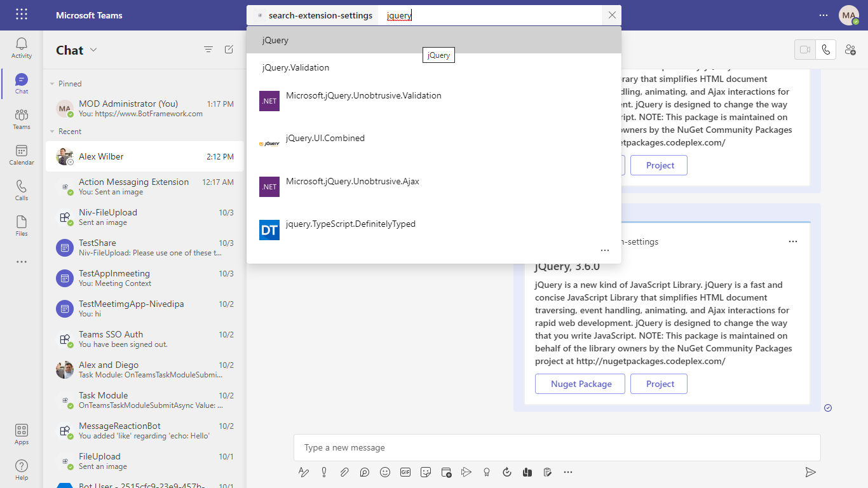The height and width of the screenshot is (488, 868).
Task: Go to Teams in the left rail
Action: click(22, 119)
